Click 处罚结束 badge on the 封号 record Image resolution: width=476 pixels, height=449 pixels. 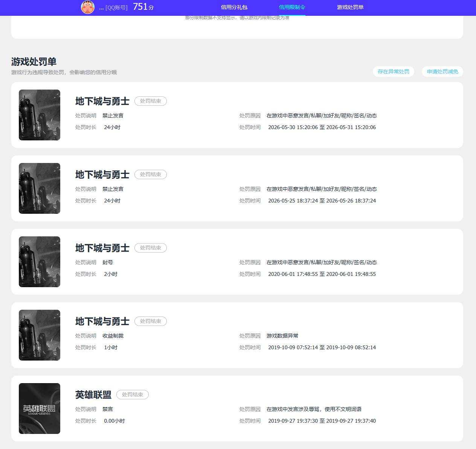(151, 248)
